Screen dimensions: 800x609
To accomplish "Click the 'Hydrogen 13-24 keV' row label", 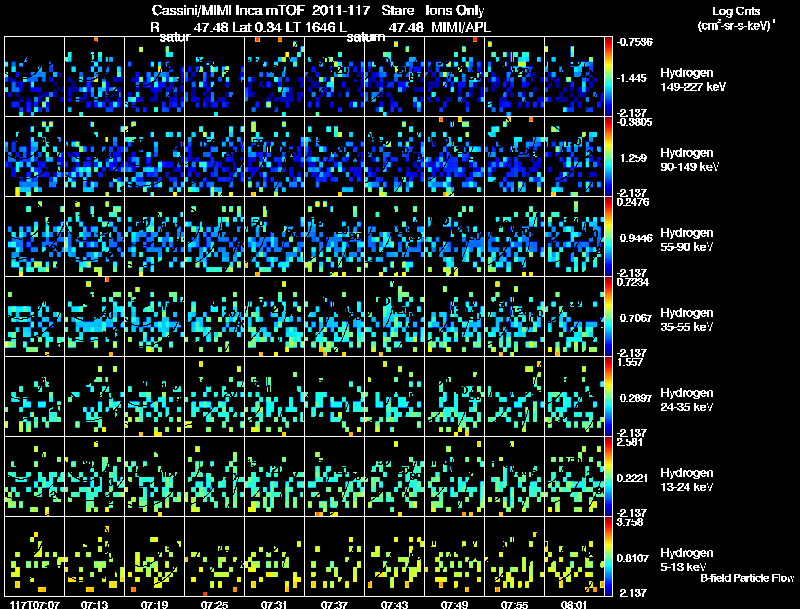I will click(x=687, y=480).
